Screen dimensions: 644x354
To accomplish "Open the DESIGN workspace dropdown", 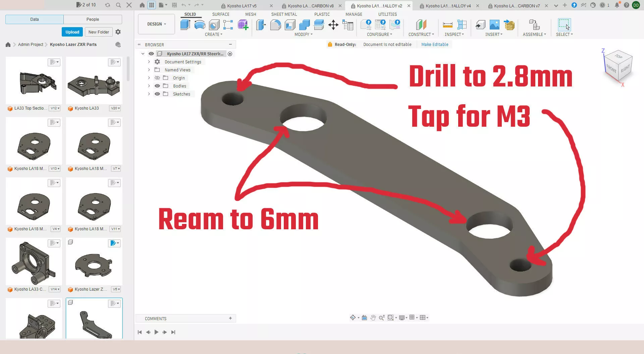I will point(156,24).
